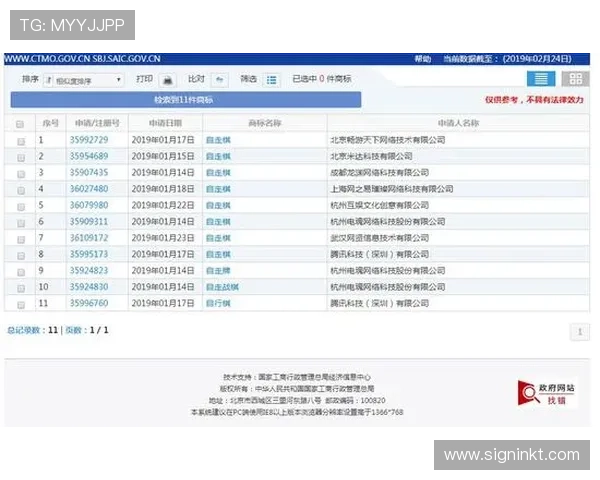
Task: Open registration number 36109172
Action: 89,238
